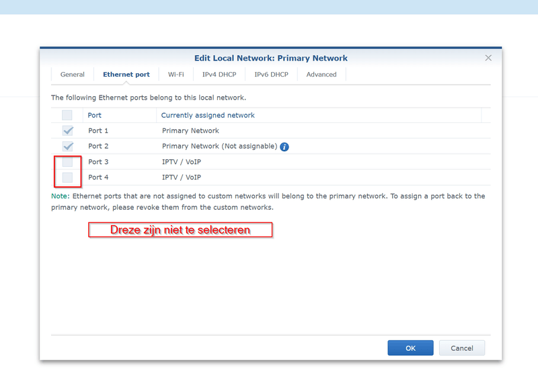Screen dimensions: 538x392
Task: Click the dialog title 'Edit Local Network: Primary Network'
Action: tap(271, 58)
